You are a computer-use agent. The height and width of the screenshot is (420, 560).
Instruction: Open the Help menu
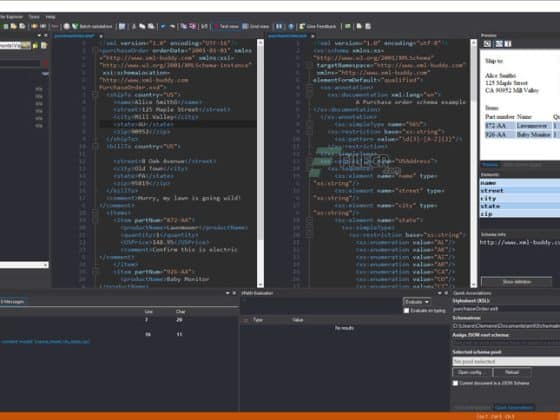[50, 17]
